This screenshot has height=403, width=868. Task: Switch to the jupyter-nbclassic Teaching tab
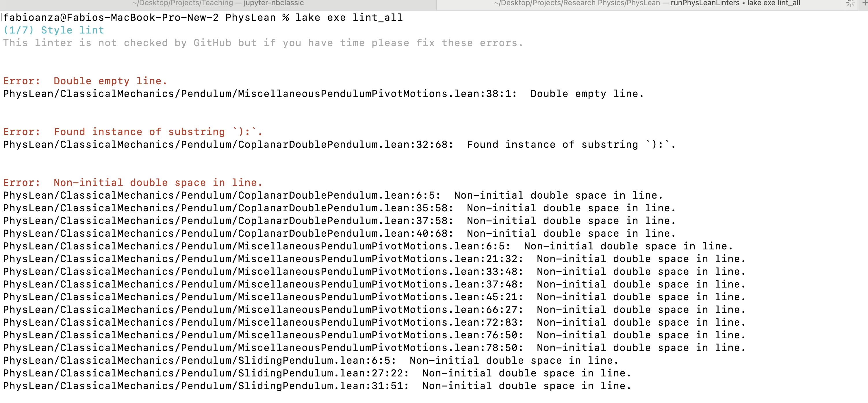[x=218, y=3]
